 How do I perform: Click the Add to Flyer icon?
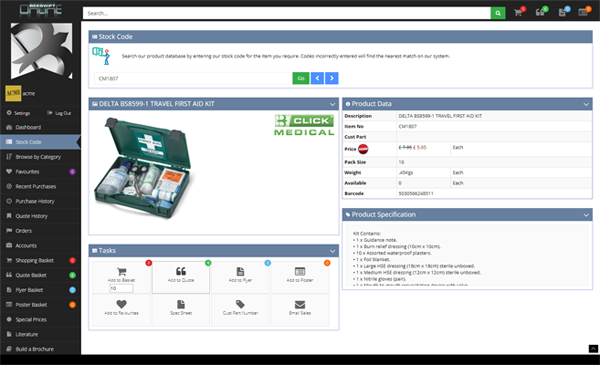240,271
